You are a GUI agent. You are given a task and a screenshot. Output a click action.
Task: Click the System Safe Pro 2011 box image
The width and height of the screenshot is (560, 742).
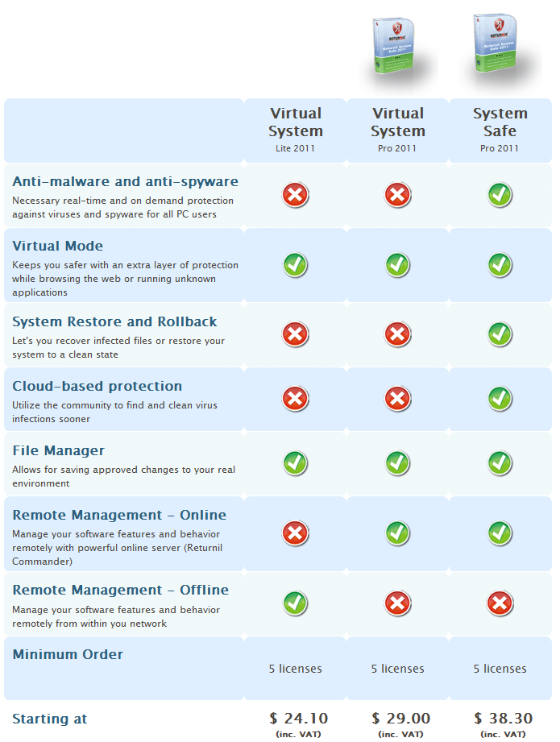pos(496,43)
